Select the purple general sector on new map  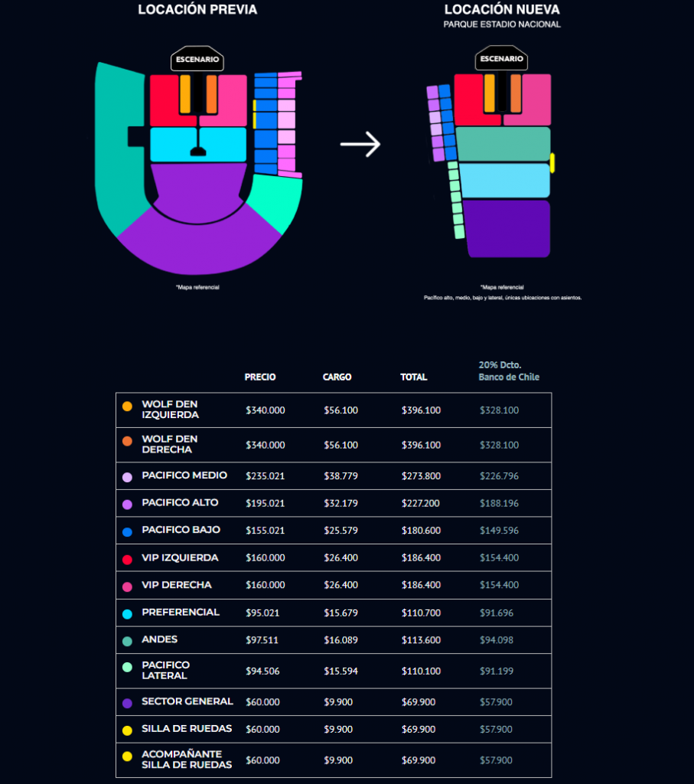coord(507,229)
